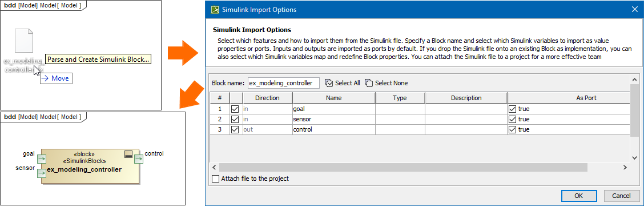This screenshot has width=644, height=206.
Task: Confirm import with the OK button
Action: pyautogui.click(x=579, y=195)
